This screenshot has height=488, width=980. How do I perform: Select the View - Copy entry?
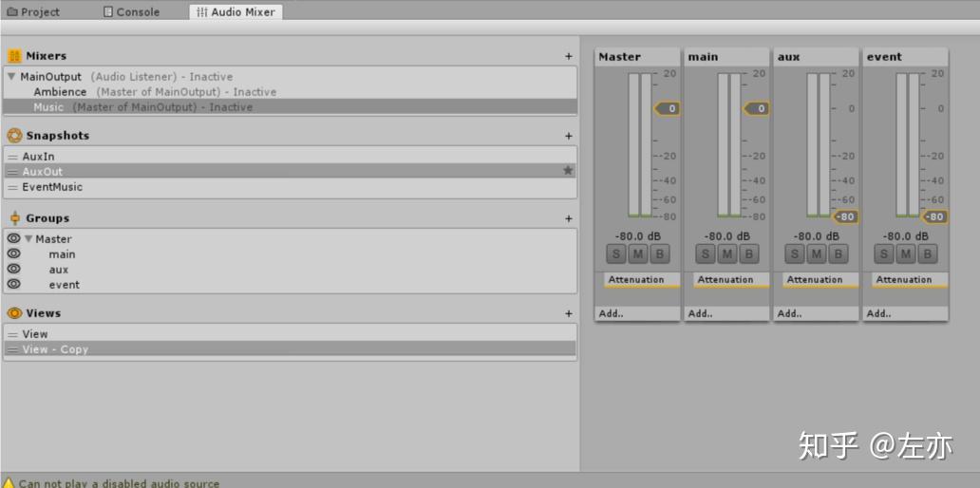[290, 349]
